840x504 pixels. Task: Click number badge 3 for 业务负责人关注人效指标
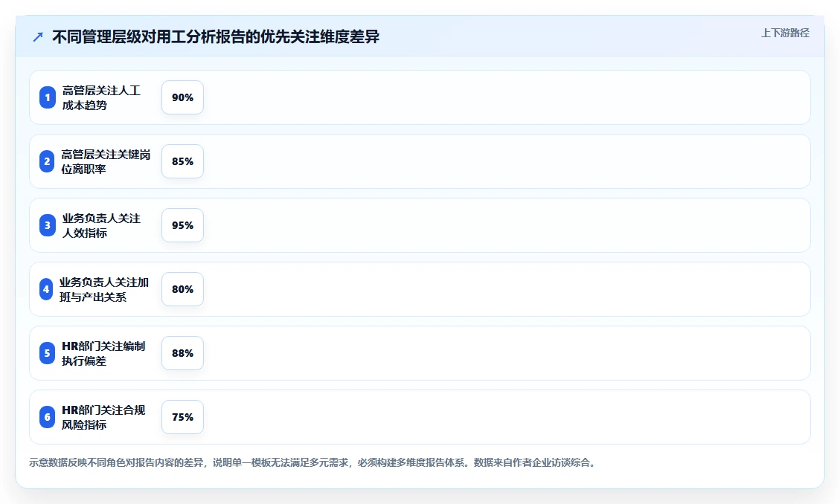tap(47, 225)
